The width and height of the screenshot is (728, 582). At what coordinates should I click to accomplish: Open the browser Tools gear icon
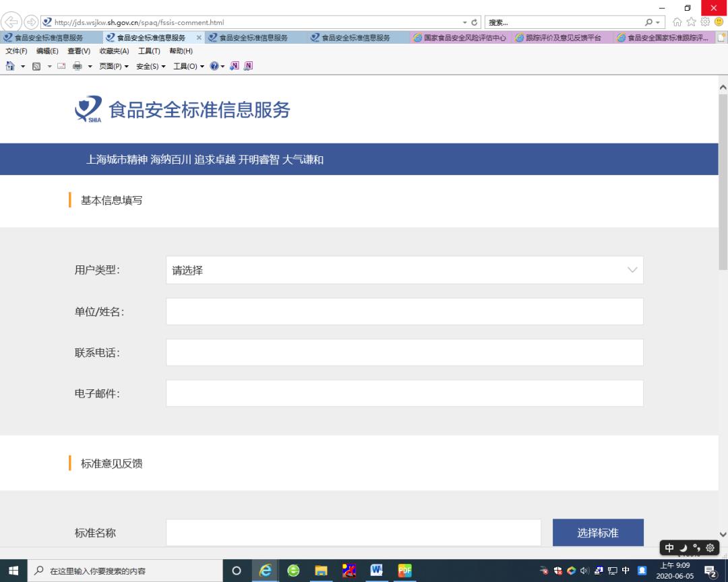click(x=705, y=22)
